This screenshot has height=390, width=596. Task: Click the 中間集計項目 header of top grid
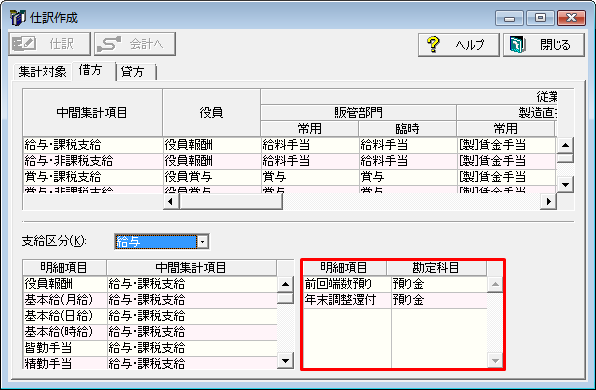92,113
